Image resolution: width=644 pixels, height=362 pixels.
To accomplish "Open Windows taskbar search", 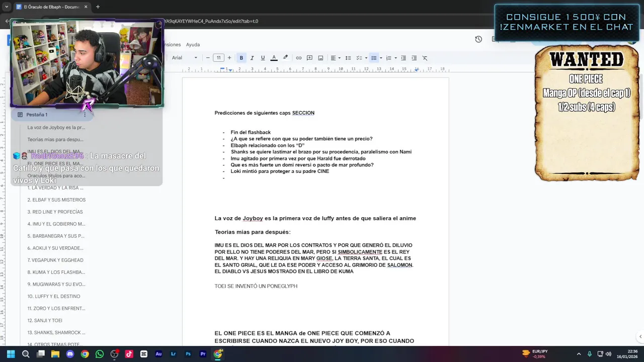I will tap(26, 354).
